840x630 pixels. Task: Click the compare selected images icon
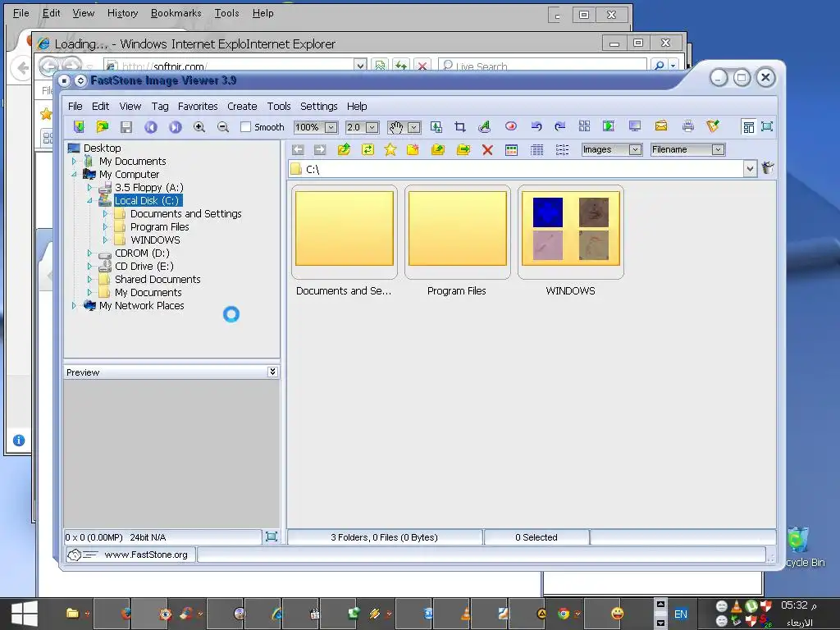[584, 126]
